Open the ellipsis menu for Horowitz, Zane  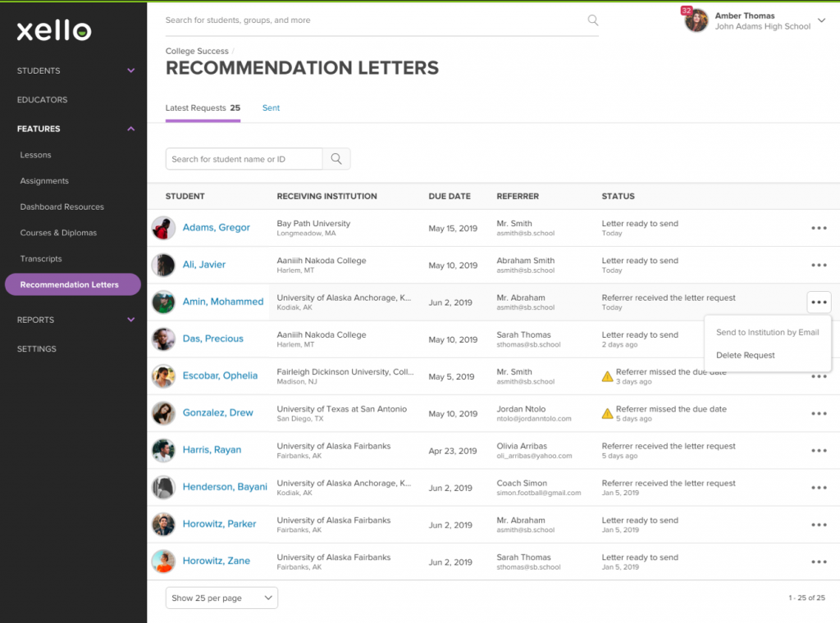click(818, 562)
